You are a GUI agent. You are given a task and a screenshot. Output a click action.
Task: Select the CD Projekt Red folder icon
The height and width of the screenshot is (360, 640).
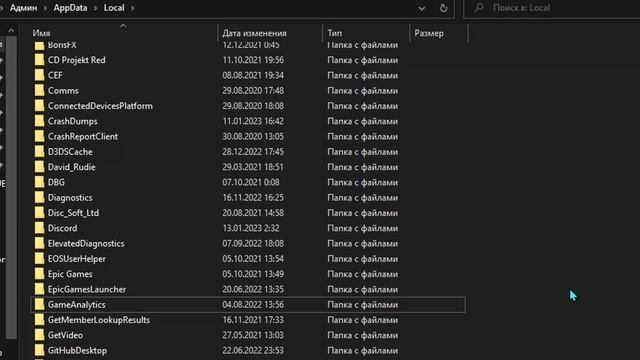pyautogui.click(x=39, y=60)
